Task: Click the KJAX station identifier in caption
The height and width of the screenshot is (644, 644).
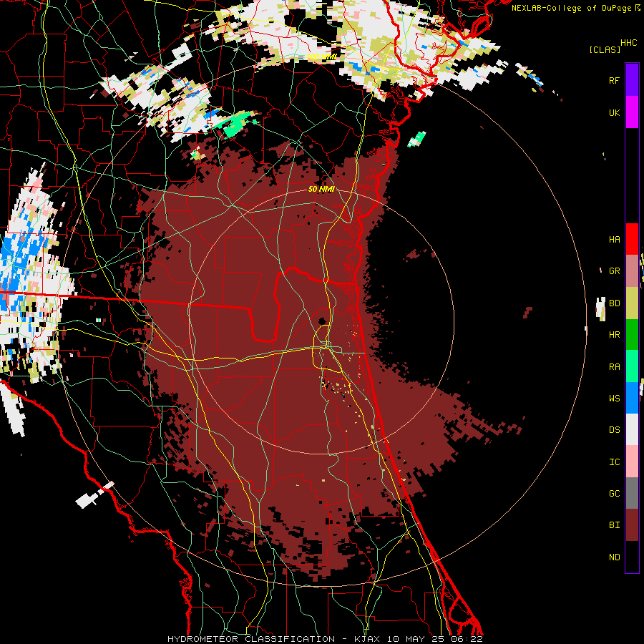Action: 367,639
